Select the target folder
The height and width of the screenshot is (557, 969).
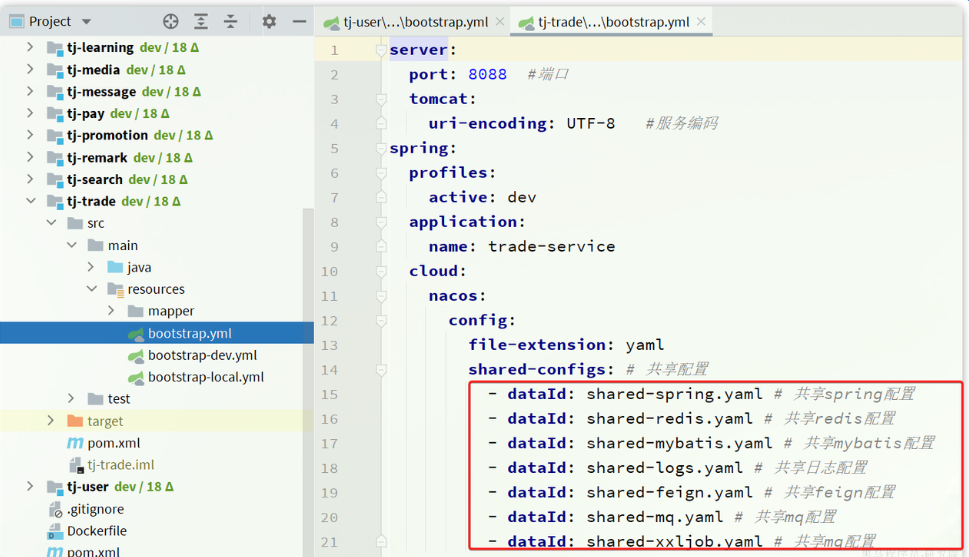(x=105, y=421)
